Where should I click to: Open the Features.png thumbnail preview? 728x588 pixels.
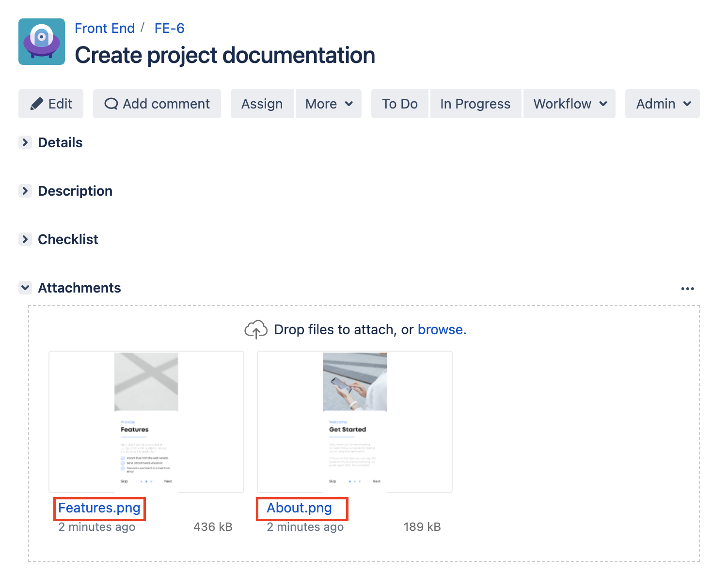point(146,421)
